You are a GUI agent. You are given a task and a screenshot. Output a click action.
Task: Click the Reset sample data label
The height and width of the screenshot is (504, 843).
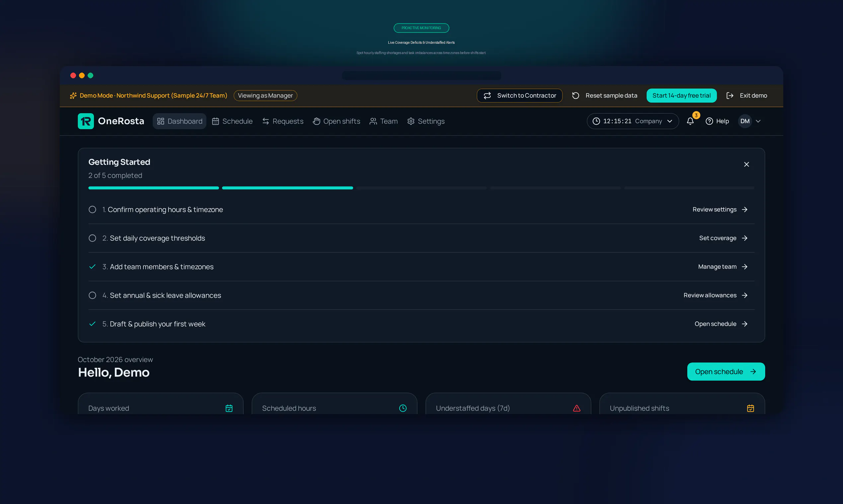(611, 96)
